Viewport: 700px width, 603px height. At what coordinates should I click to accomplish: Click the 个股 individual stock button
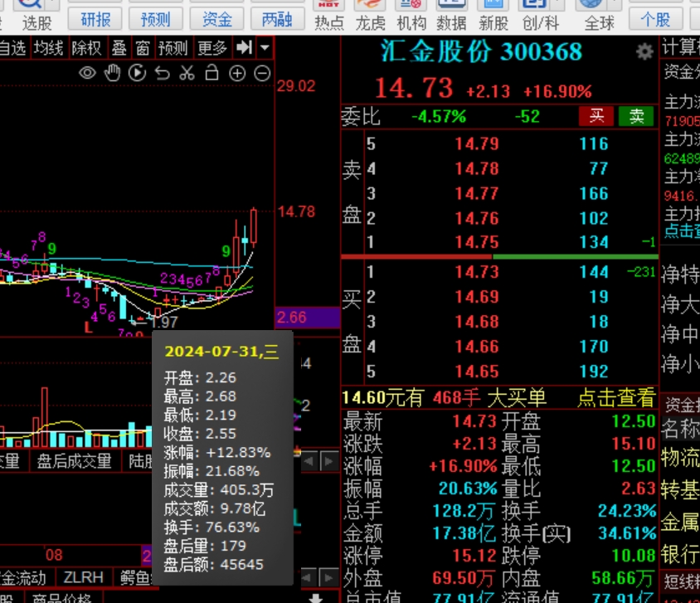(655, 19)
